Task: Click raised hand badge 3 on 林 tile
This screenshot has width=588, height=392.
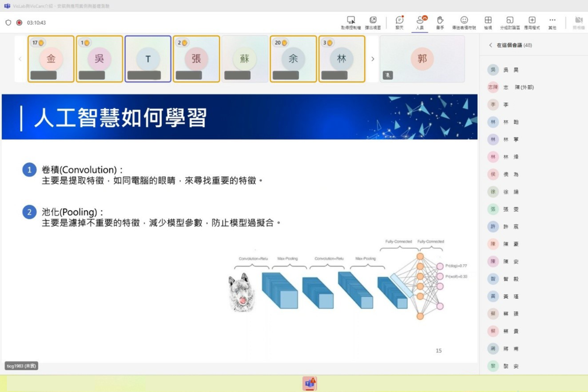Action: (x=328, y=43)
